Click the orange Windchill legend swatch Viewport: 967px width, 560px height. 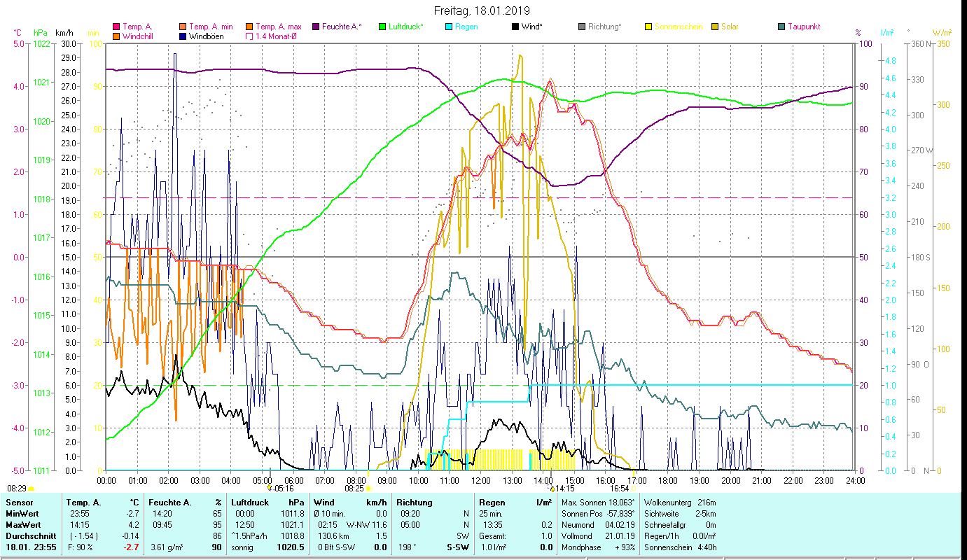pos(116,36)
